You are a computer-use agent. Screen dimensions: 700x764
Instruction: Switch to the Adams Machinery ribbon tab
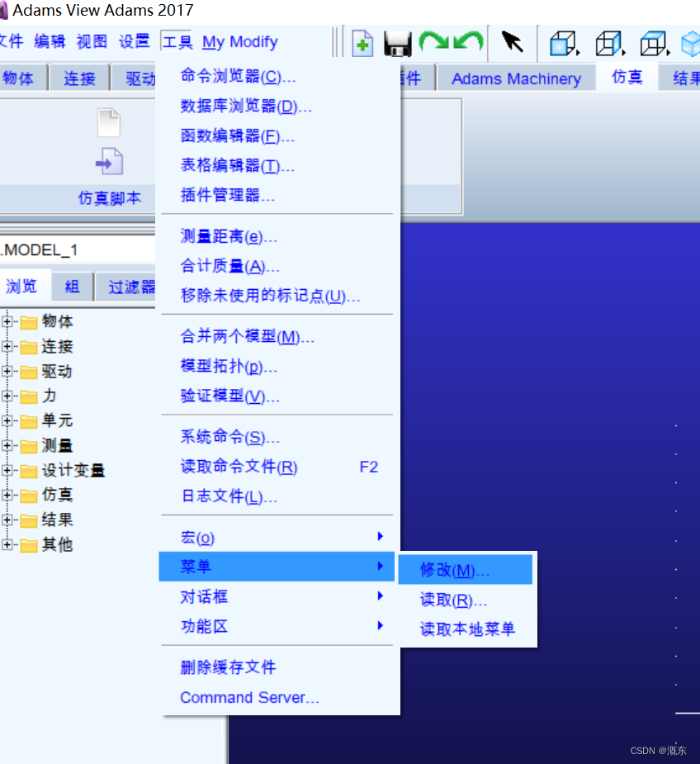pyautogui.click(x=516, y=78)
